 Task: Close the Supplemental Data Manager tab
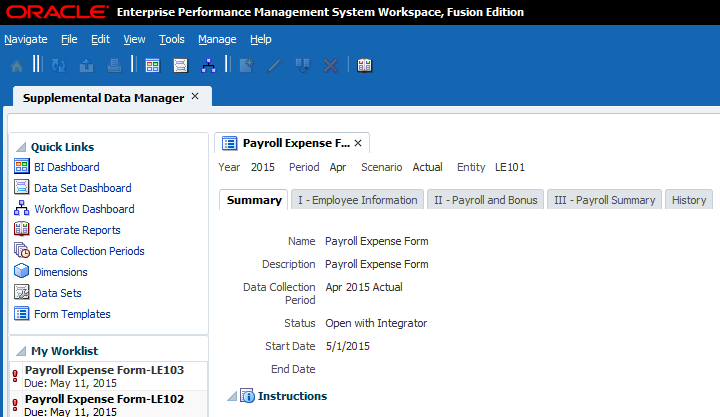coord(195,96)
